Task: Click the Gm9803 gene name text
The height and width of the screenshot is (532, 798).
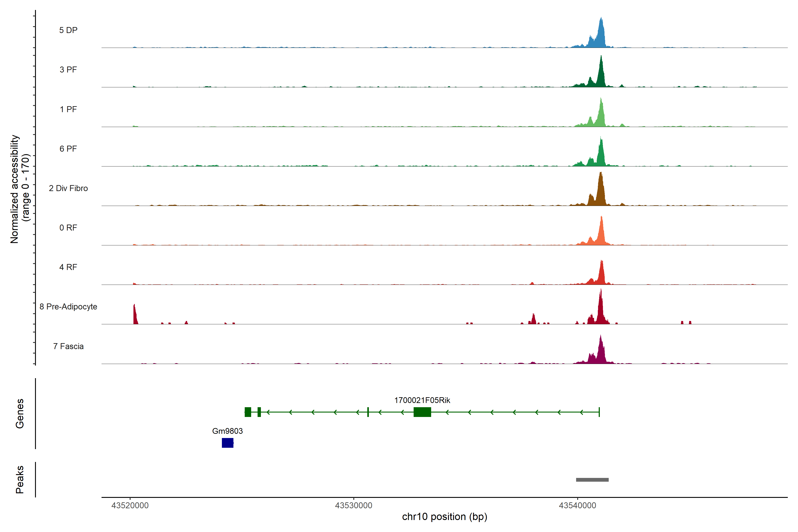Action: 227,431
